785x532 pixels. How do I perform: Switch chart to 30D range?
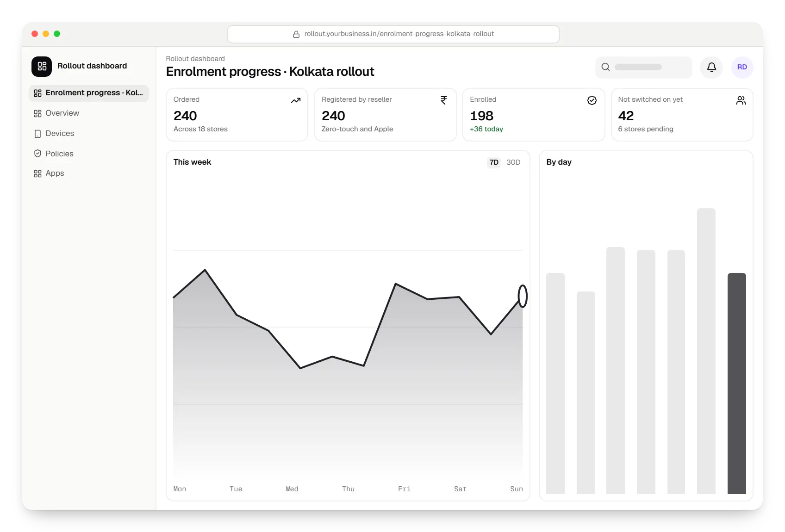[x=513, y=162]
